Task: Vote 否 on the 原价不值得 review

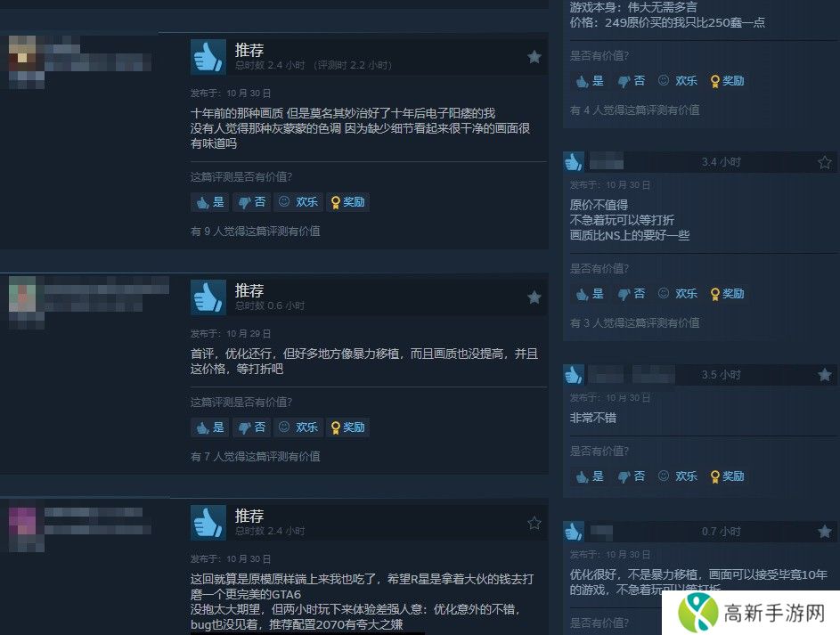Action: coord(631,294)
